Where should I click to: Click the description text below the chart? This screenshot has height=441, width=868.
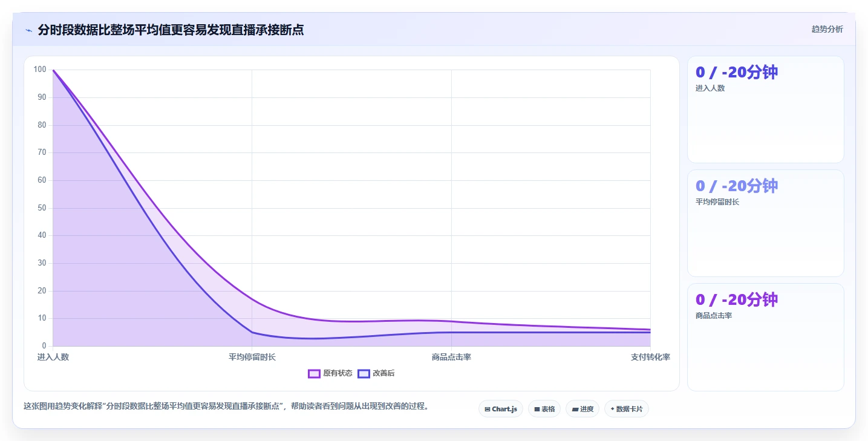pos(226,407)
